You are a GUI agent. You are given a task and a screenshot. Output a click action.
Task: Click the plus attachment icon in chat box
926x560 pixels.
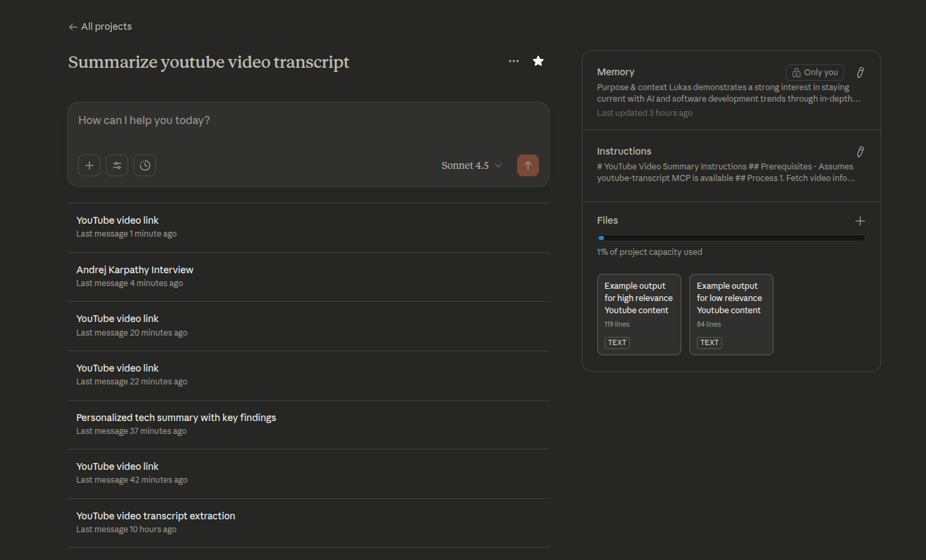point(89,165)
